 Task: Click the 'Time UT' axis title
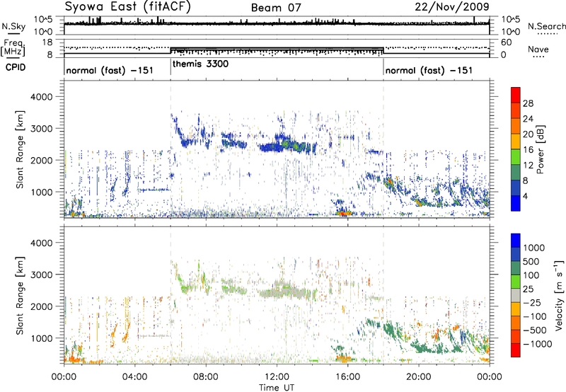click(x=277, y=388)
